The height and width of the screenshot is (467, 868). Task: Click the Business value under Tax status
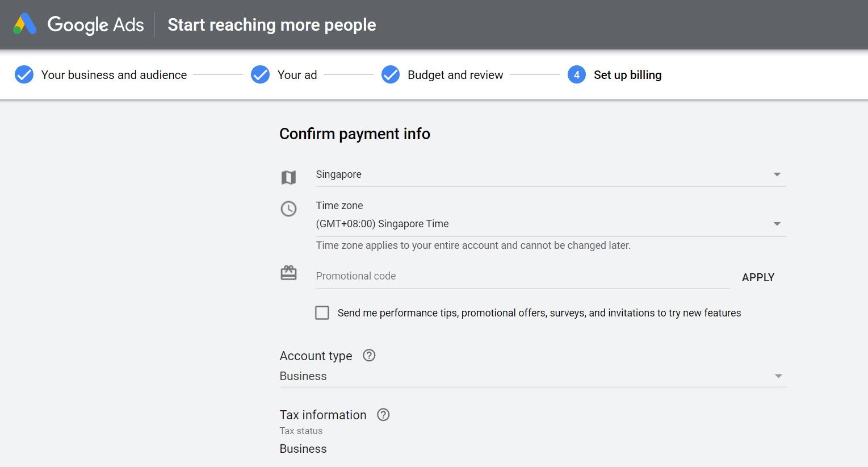pos(303,449)
